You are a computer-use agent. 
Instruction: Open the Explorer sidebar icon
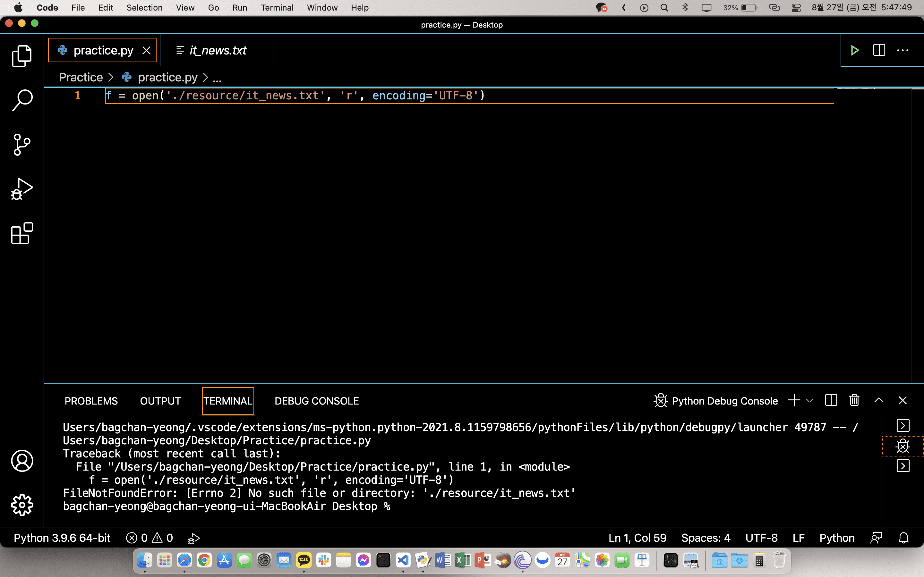click(22, 56)
